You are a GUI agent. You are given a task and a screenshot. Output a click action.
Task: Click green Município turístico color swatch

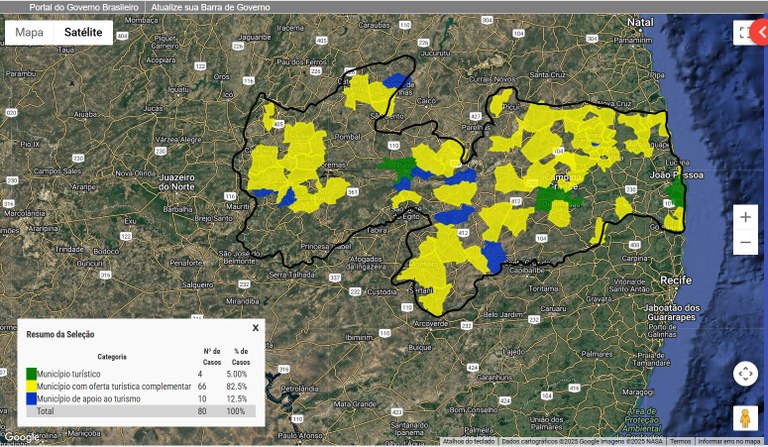tap(31, 373)
